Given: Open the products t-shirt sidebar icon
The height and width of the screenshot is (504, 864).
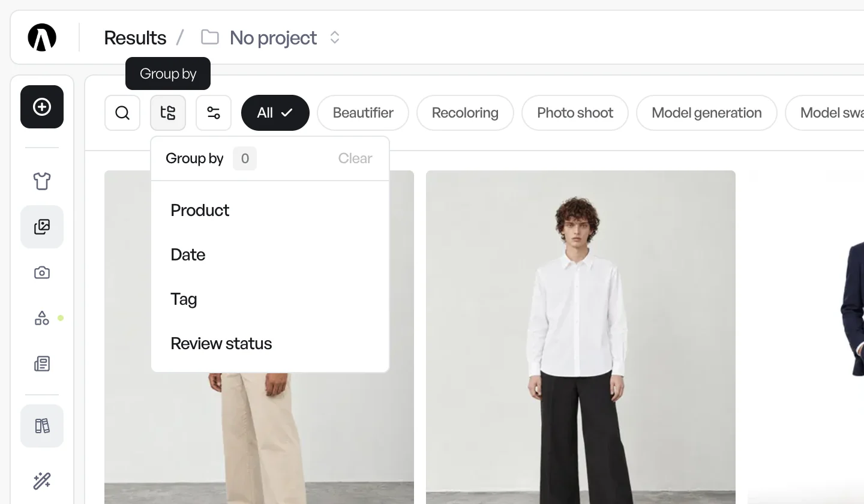Looking at the screenshot, I should click(42, 181).
